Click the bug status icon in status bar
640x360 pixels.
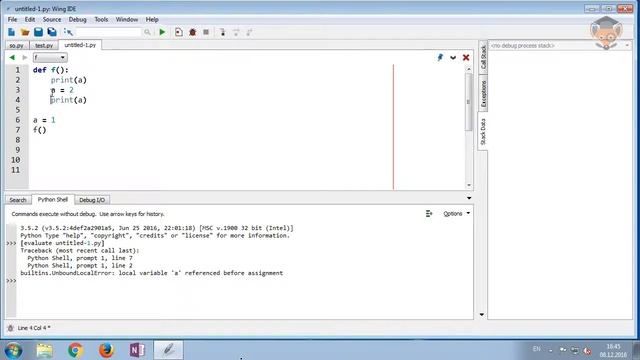pyautogui.click(x=11, y=328)
